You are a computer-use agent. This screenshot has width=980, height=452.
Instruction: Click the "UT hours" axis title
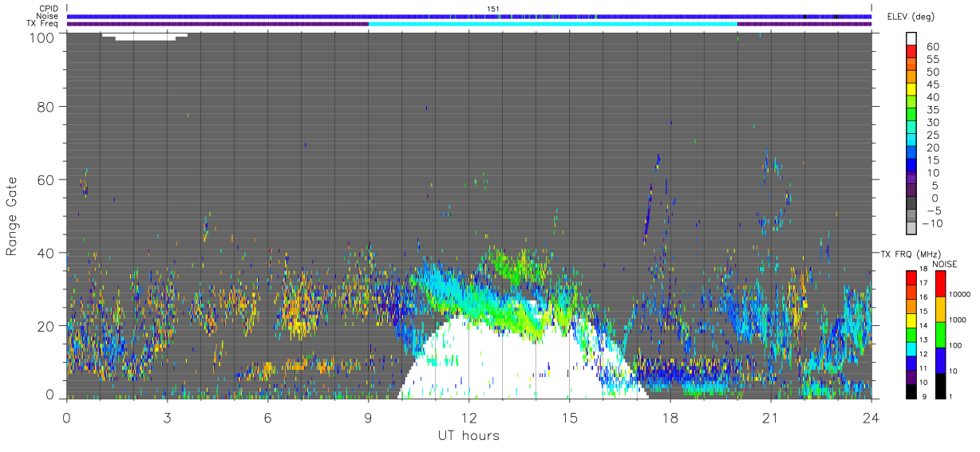tap(468, 435)
